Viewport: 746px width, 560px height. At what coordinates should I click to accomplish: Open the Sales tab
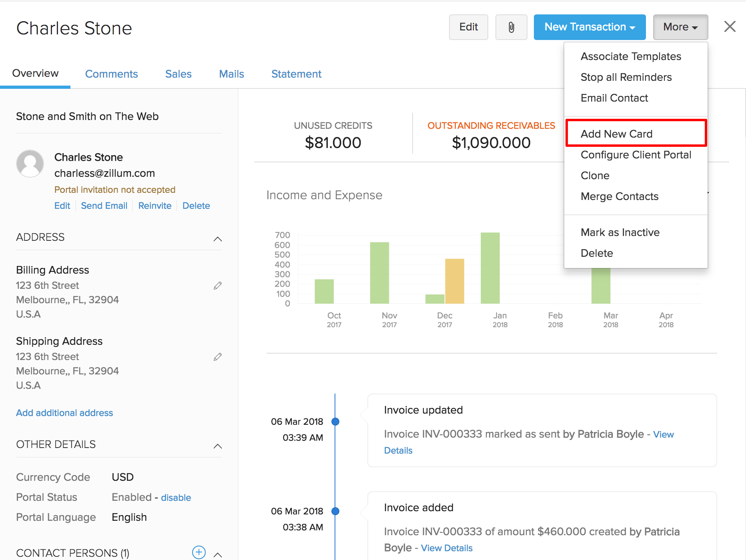tap(178, 74)
